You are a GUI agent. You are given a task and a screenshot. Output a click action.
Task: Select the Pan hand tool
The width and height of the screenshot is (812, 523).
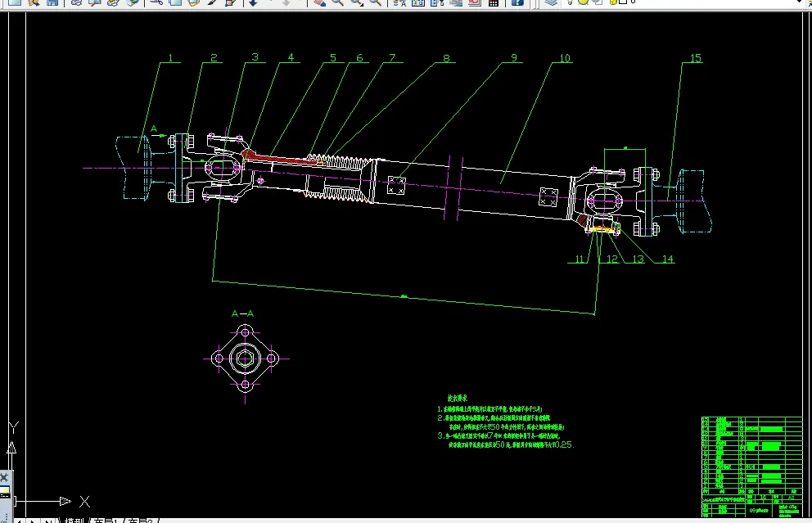319,2
